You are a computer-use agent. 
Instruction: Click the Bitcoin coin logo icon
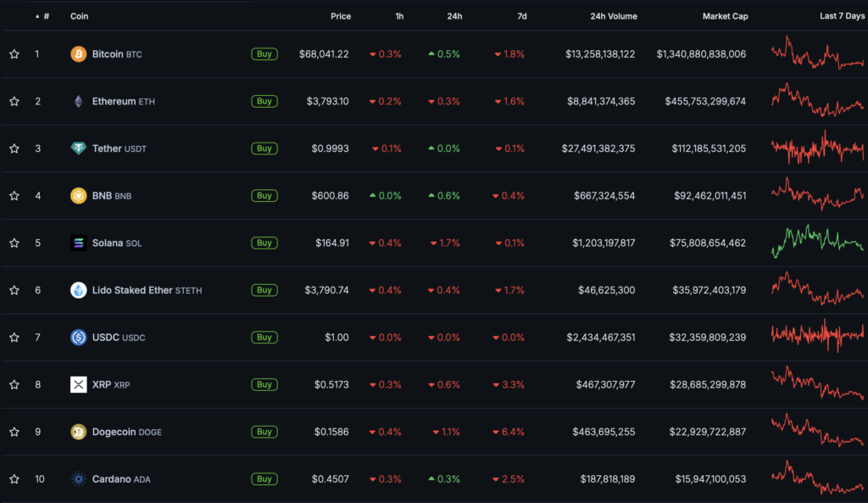point(78,54)
